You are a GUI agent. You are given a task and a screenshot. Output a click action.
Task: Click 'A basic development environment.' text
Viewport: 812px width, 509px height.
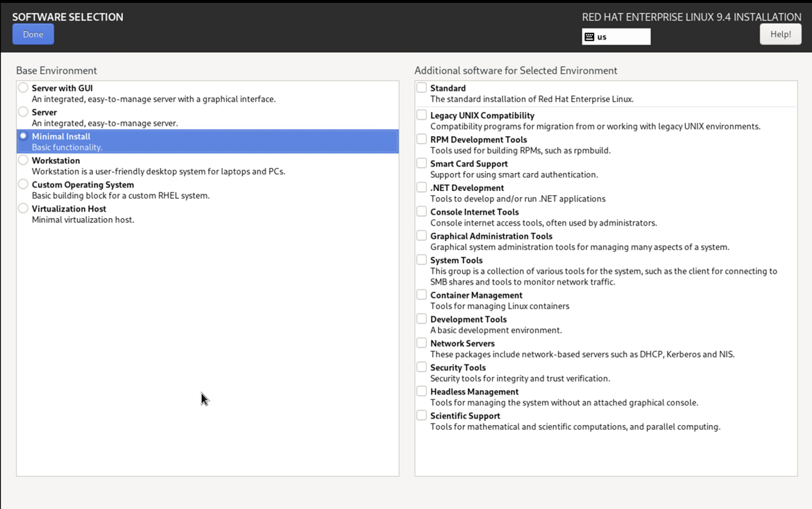pos(496,330)
